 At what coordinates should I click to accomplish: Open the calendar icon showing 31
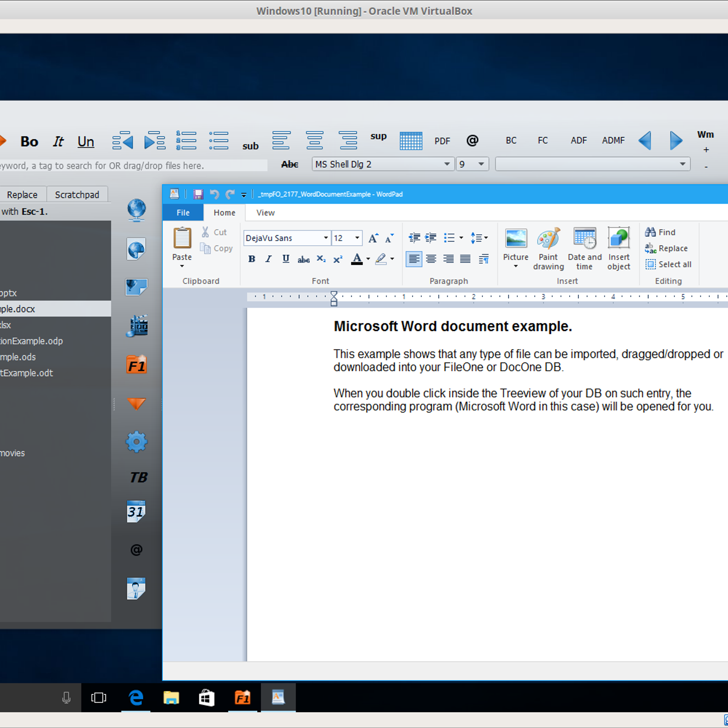coord(136,512)
